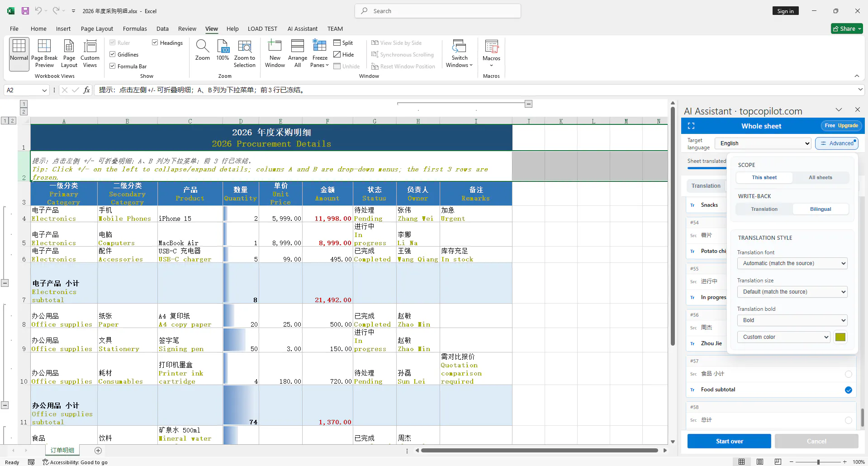The image size is (868, 466).
Task: Open Custom Views dialog
Action: pos(90,54)
